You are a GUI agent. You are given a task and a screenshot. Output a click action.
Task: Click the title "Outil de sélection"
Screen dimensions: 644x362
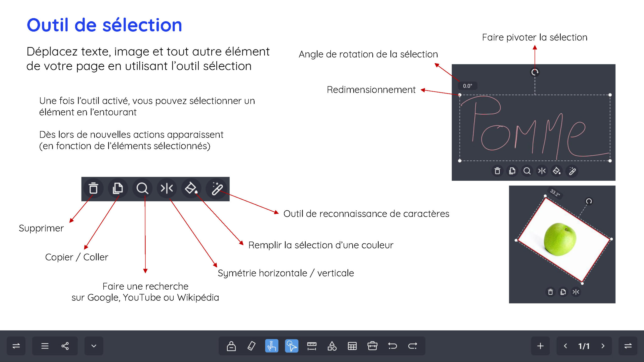pos(104,25)
